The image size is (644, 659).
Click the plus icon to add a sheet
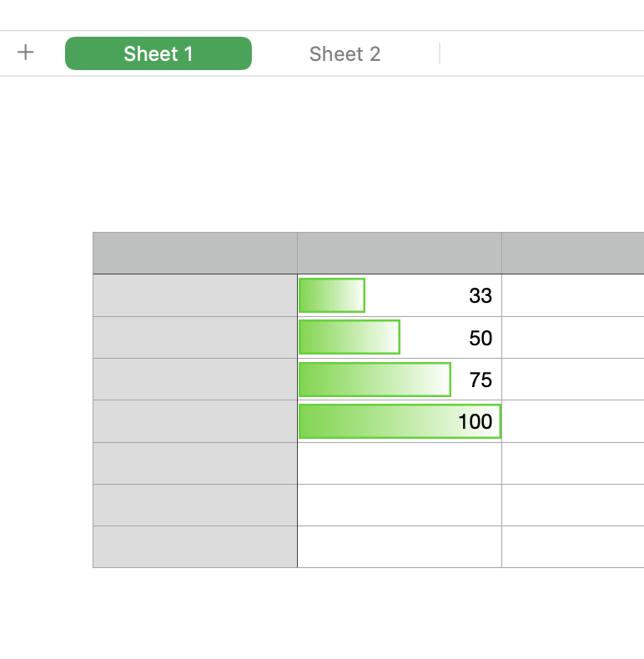click(26, 53)
